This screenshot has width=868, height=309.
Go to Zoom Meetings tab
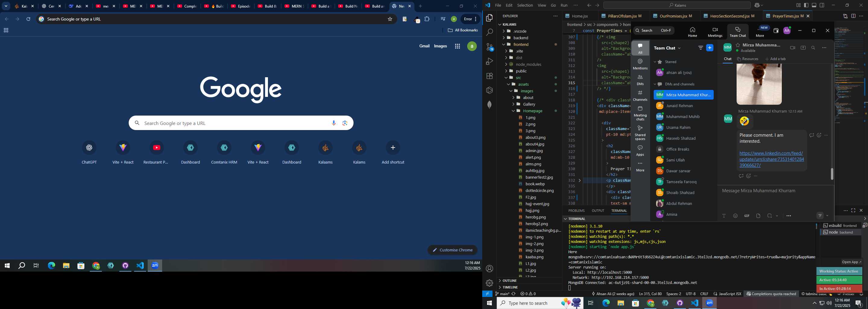[715, 32]
